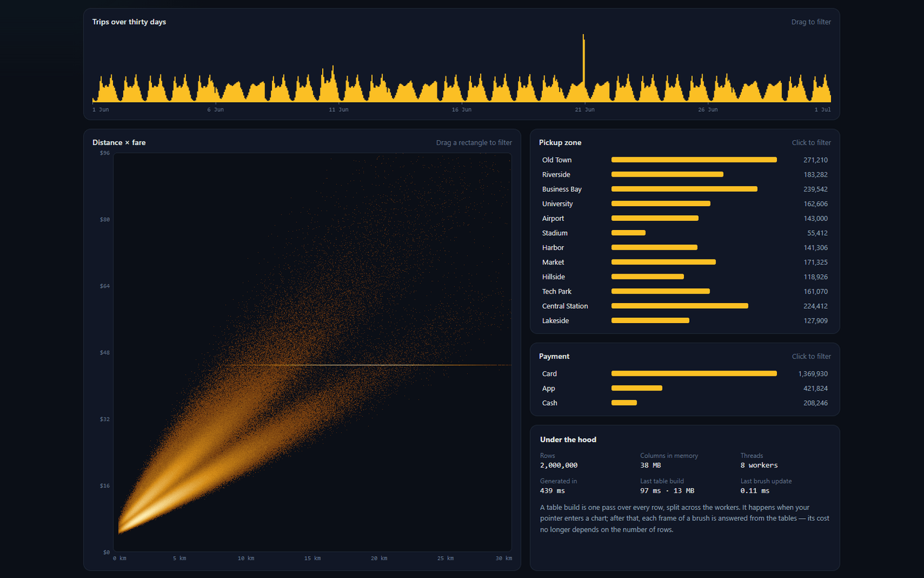Filter payments by Card

685,374
